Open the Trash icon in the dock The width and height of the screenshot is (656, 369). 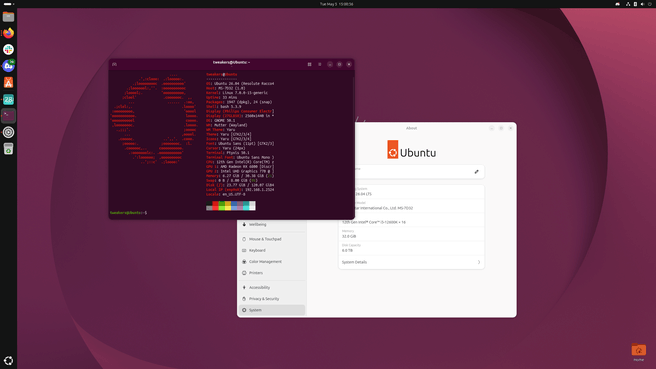[x=8, y=149]
